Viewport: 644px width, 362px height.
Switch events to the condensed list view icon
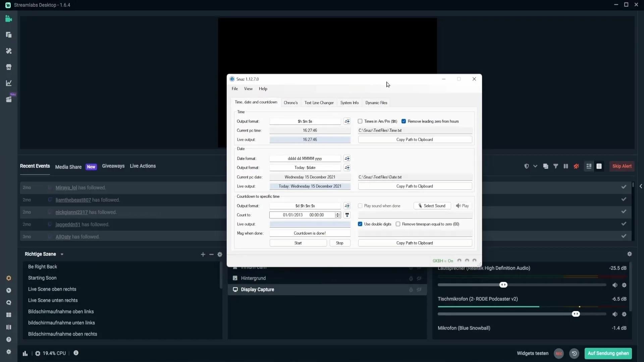coord(599,166)
